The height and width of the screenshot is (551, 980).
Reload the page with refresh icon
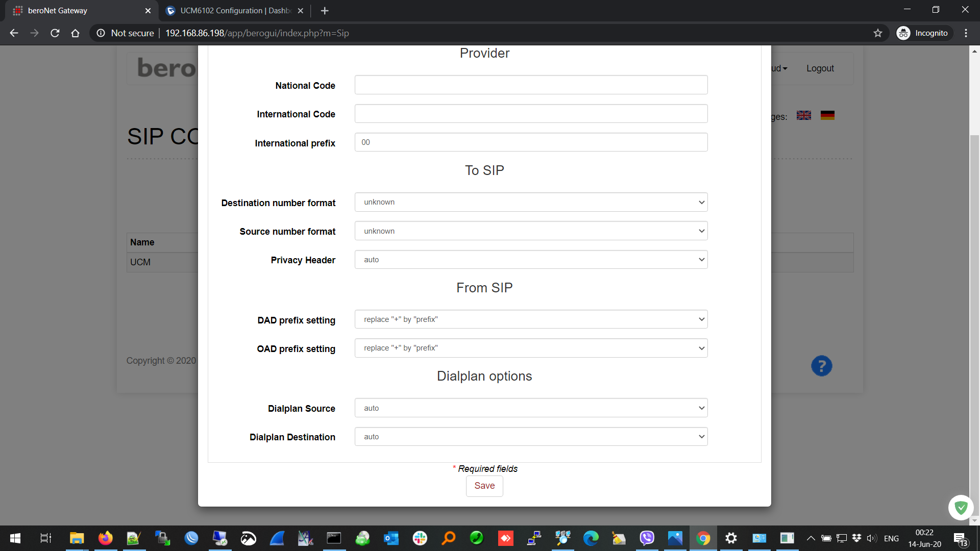coord(55,33)
